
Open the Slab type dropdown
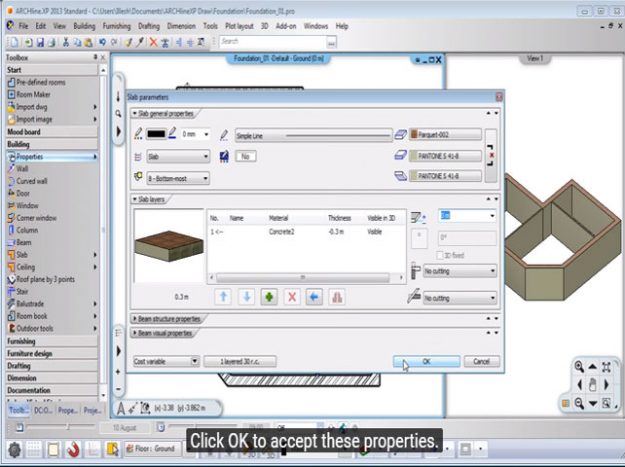[178, 157]
